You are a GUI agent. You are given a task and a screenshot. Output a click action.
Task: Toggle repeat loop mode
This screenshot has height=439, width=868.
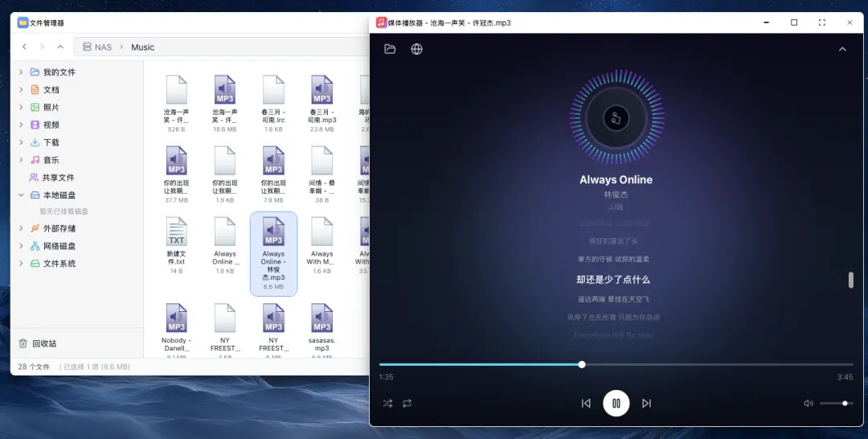407,403
